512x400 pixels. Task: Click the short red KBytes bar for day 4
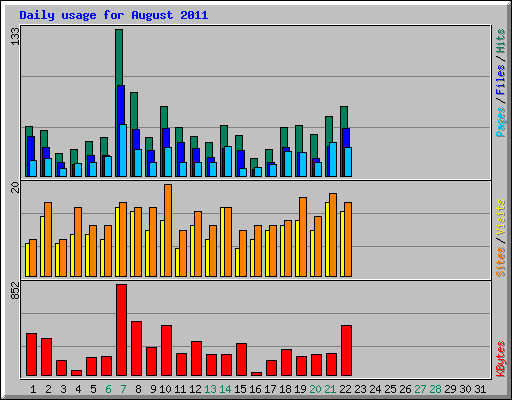pos(77,373)
